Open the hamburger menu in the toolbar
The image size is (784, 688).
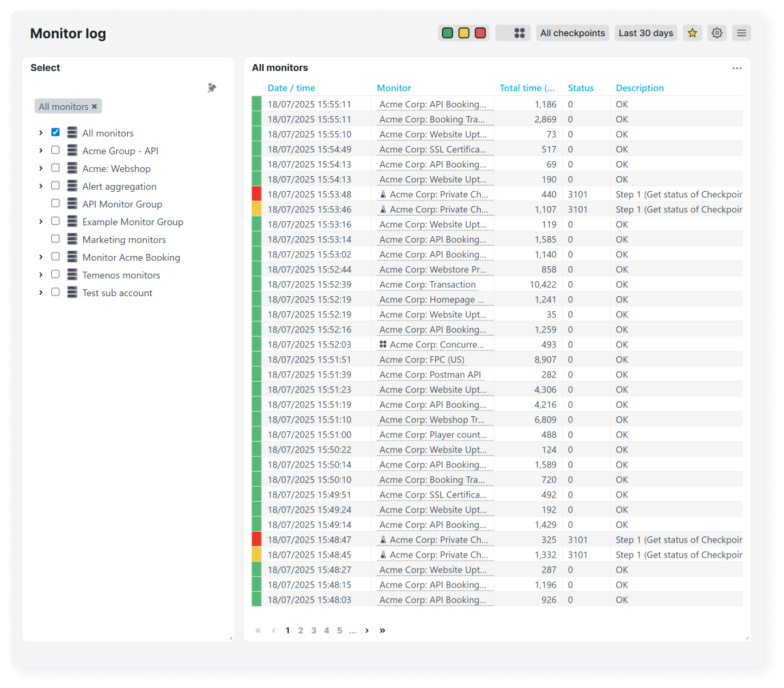tap(741, 32)
